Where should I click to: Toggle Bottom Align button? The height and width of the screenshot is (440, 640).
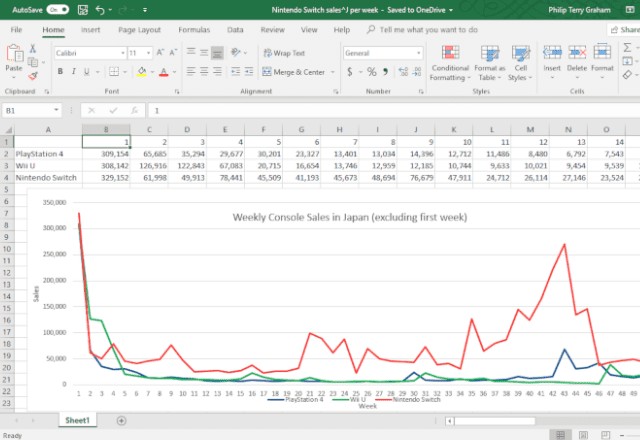pos(218,52)
